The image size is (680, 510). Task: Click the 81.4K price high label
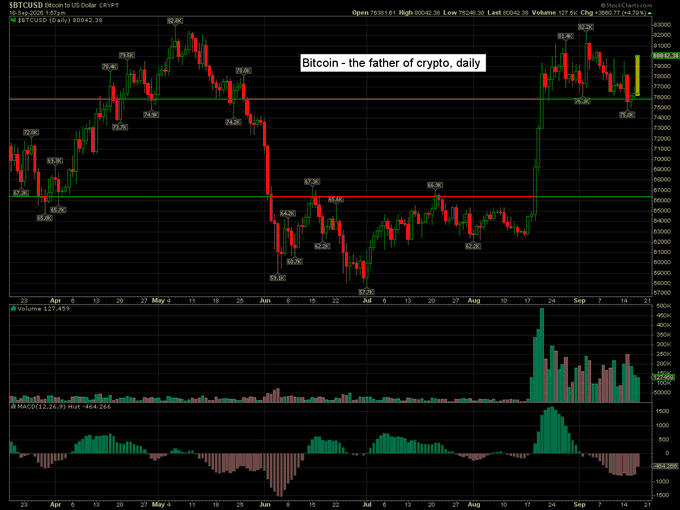[x=565, y=36]
